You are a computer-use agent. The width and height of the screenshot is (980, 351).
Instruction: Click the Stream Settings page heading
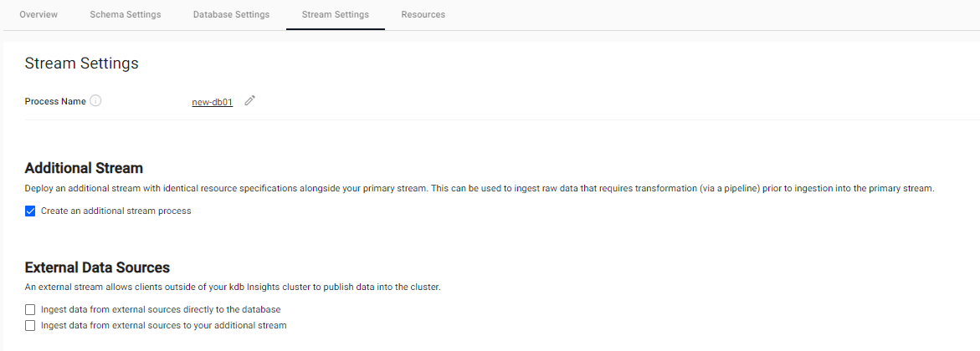(x=81, y=64)
